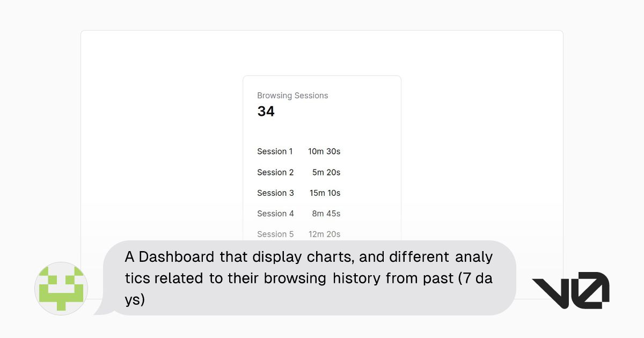Select the Session 1 label
644x338 pixels.
[x=275, y=151]
